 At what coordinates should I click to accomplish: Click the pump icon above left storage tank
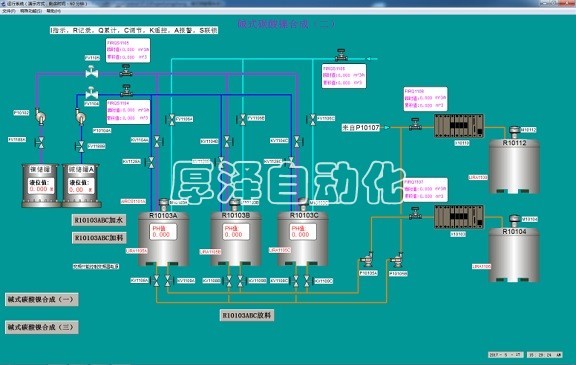pos(40,116)
